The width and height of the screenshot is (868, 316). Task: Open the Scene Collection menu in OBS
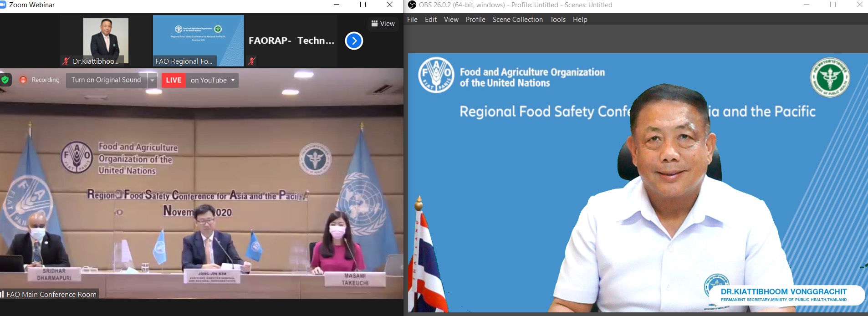tap(518, 20)
